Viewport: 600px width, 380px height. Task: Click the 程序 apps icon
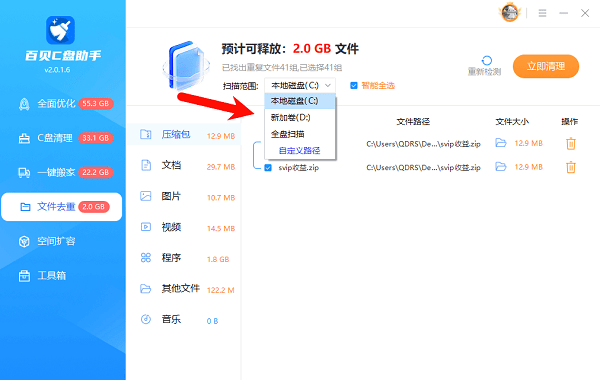coord(146,258)
